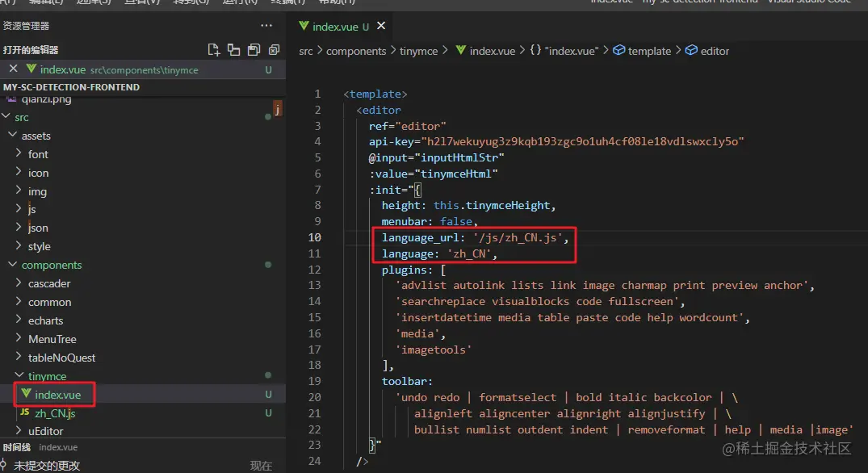This screenshot has width=868, height=473.
Task: Click the language_url code line
Action: pyautogui.click(x=475, y=238)
